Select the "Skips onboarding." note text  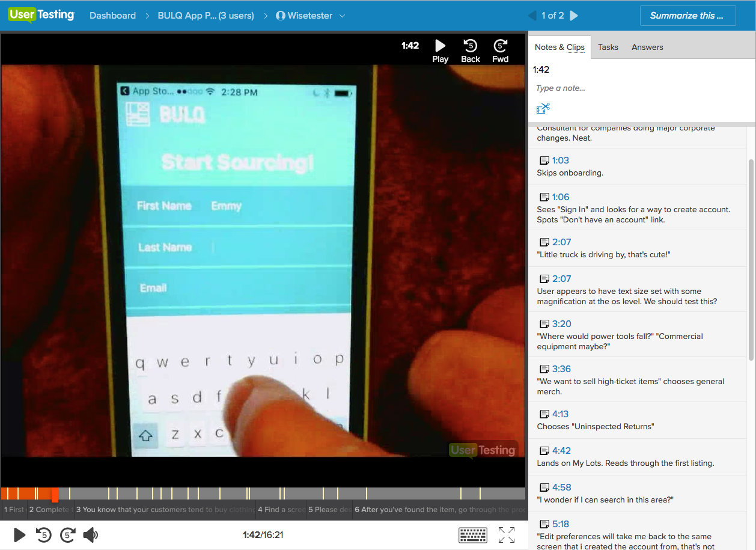pos(570,173)
